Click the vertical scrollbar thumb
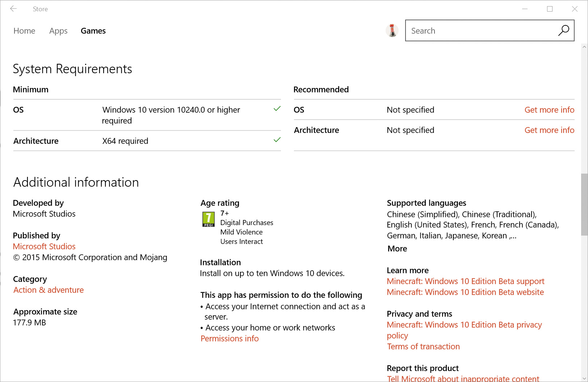This screenshot has height=382, width=588. point(584,204)
